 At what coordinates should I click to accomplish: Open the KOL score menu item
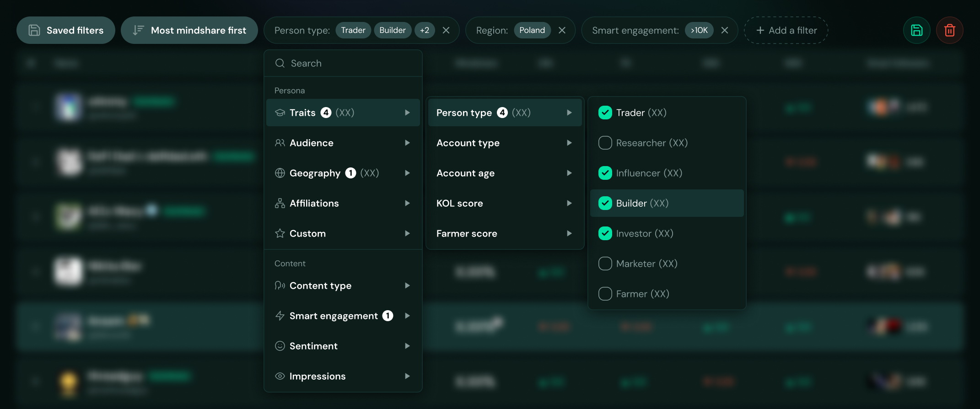[x=505, y=203]
